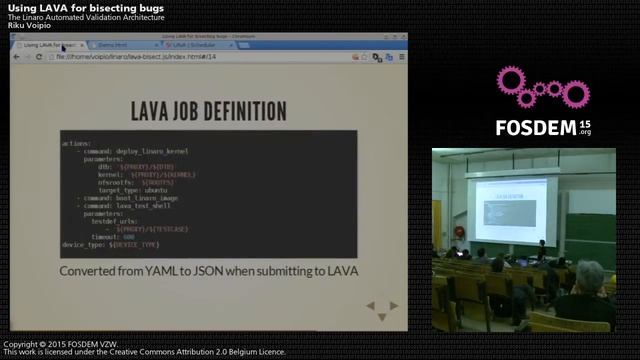Click the browser back arrow
This screenshot has width=640, height=360.
16,57
